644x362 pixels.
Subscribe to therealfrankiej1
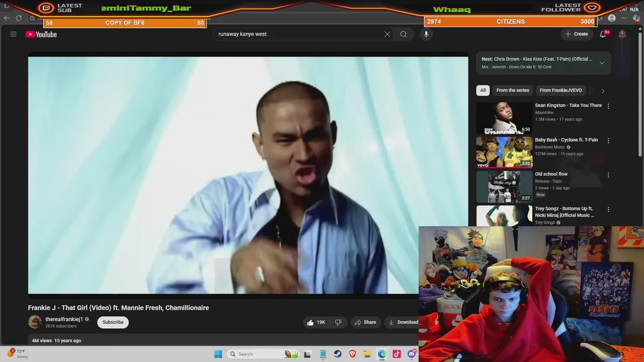pyautogui.click(x=113, y=322)
